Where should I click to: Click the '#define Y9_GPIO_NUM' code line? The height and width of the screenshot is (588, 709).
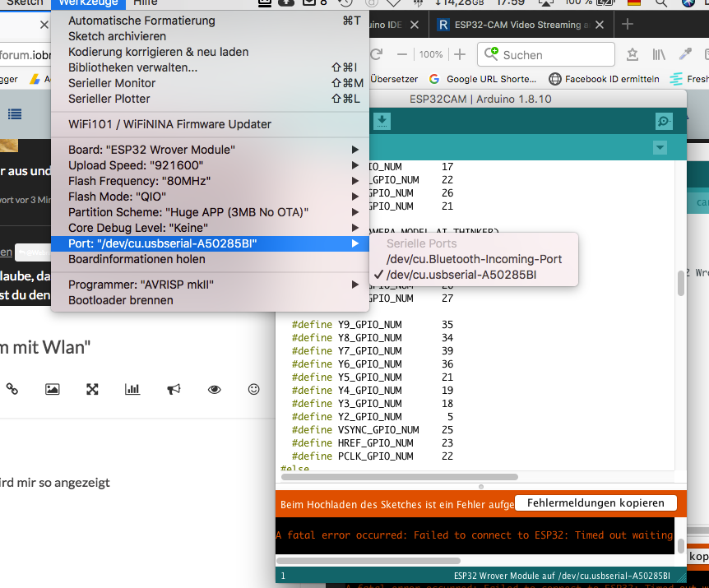[x=372, y=325]
